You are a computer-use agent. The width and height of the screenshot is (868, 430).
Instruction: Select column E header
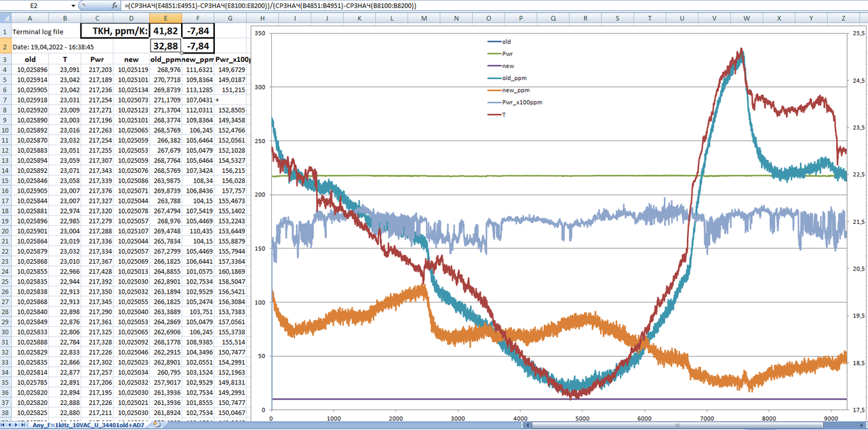pos(165,18)
